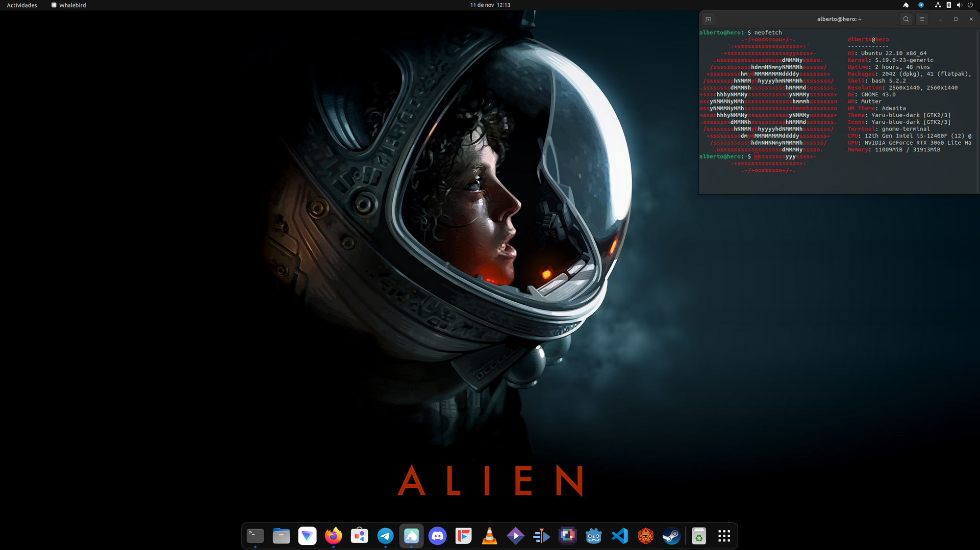Open the Trash in the dock

point(698,536)
